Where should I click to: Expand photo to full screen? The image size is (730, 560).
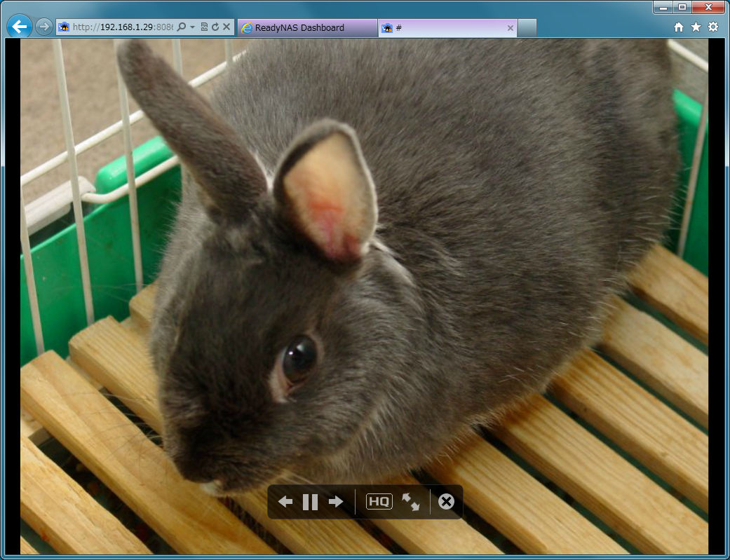pyautogui.click(x=411, y=502)
